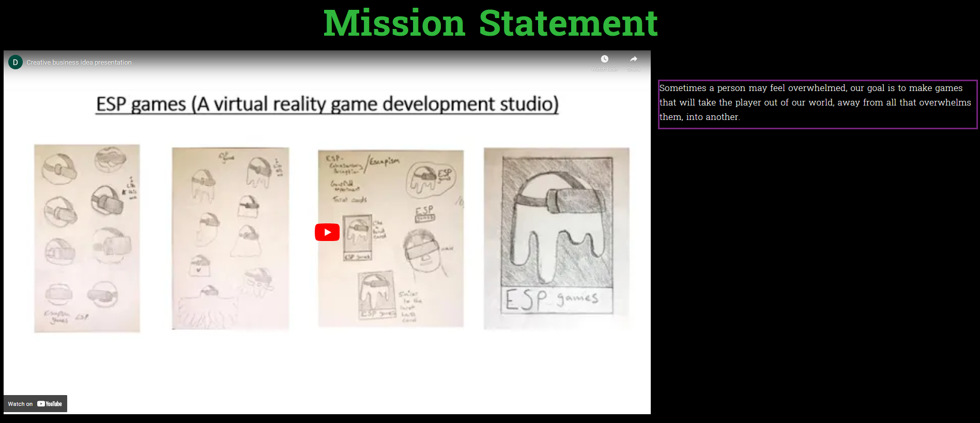Click the Share arrow icon
The width and height of the screenshot is (980, 423).
point(633,59)
